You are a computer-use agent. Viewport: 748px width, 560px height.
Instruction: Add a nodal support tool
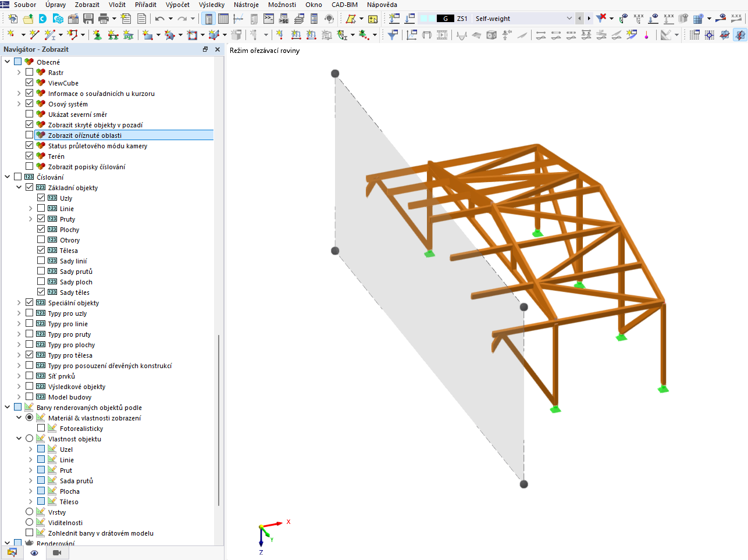pyautogui.click(x=97, y=35)
